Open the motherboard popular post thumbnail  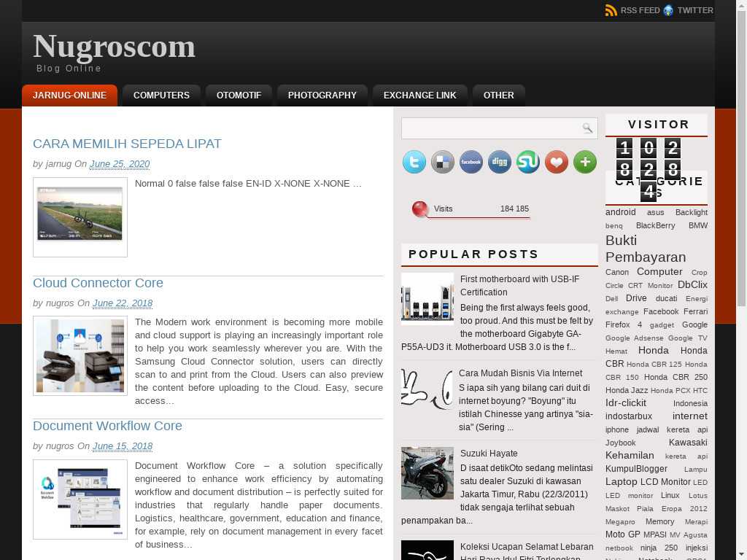(427, 299)
